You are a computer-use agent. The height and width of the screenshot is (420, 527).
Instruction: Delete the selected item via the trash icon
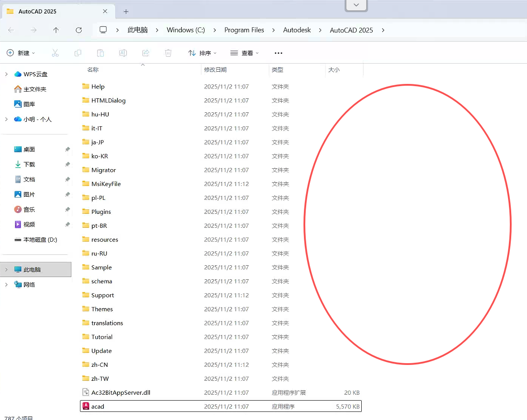click(168, 53)
